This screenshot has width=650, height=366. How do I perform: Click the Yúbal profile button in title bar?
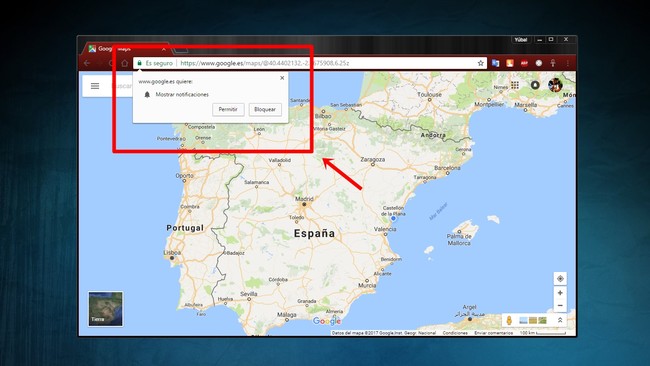point(521,40)
